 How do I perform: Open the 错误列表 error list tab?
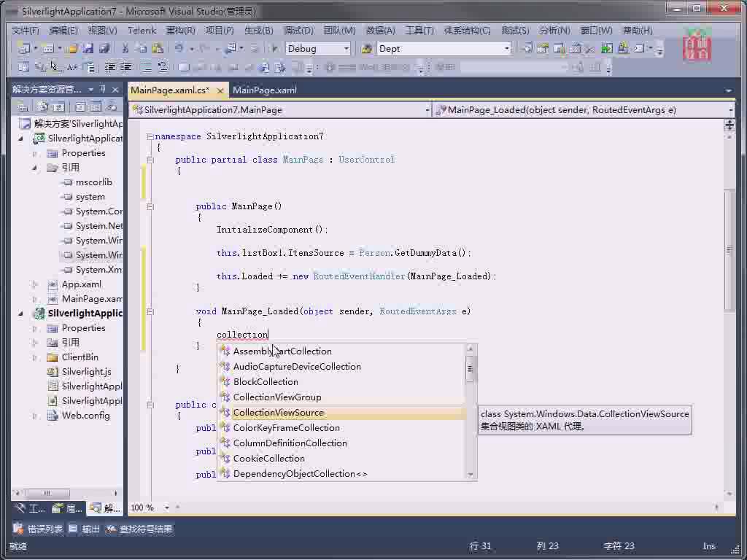(39, 529)
